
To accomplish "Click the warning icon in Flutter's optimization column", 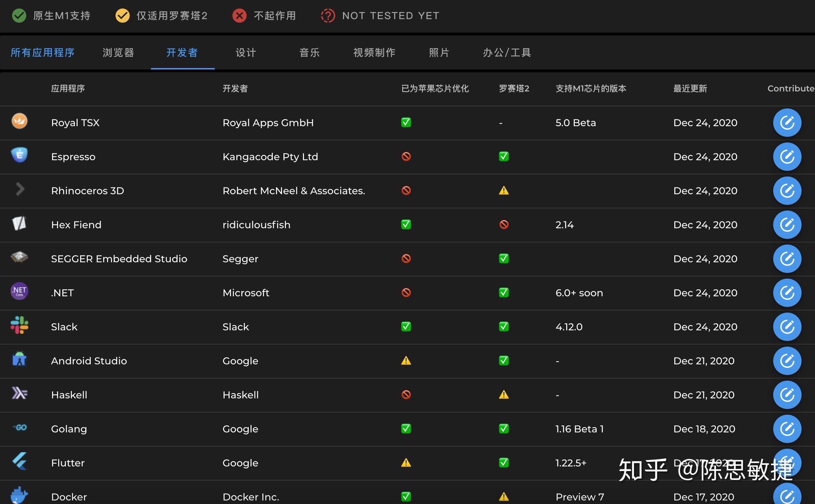I will (x=406, y=462).
